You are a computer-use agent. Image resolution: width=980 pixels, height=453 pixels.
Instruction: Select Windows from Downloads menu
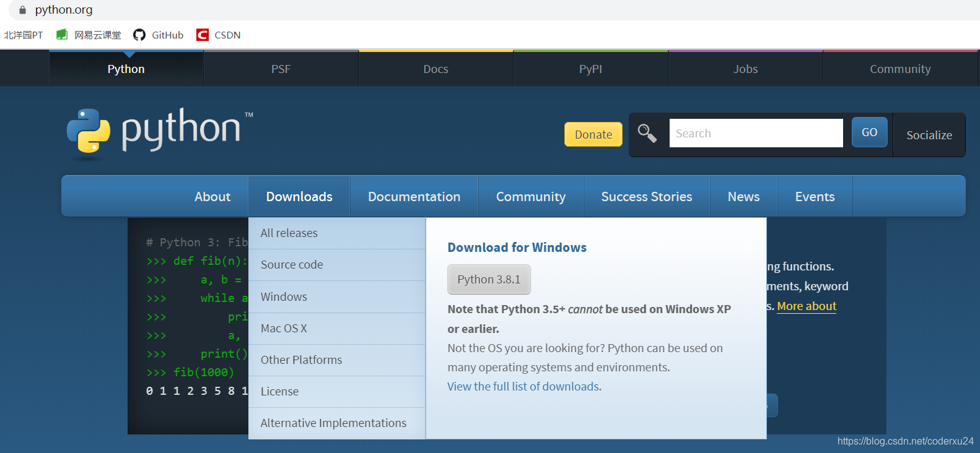(337, 297)
